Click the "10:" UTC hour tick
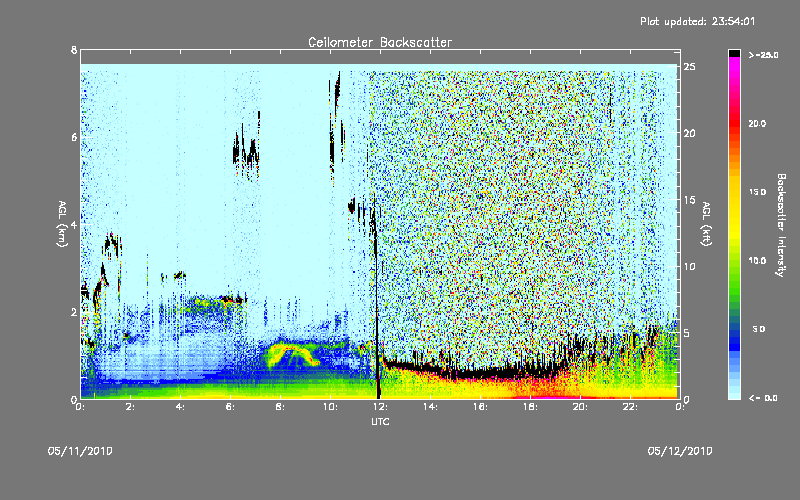The height and width of the screenshot is (500, 800). (330, 407)
